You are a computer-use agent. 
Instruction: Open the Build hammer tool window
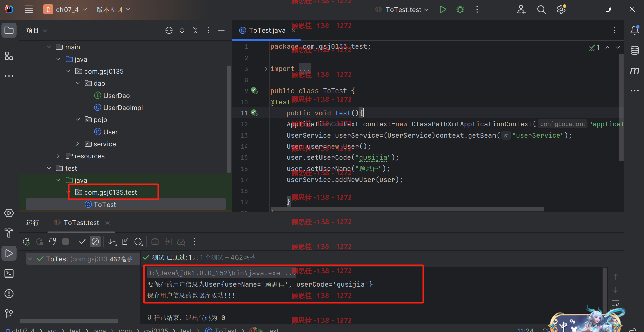[x=9, y=233]
